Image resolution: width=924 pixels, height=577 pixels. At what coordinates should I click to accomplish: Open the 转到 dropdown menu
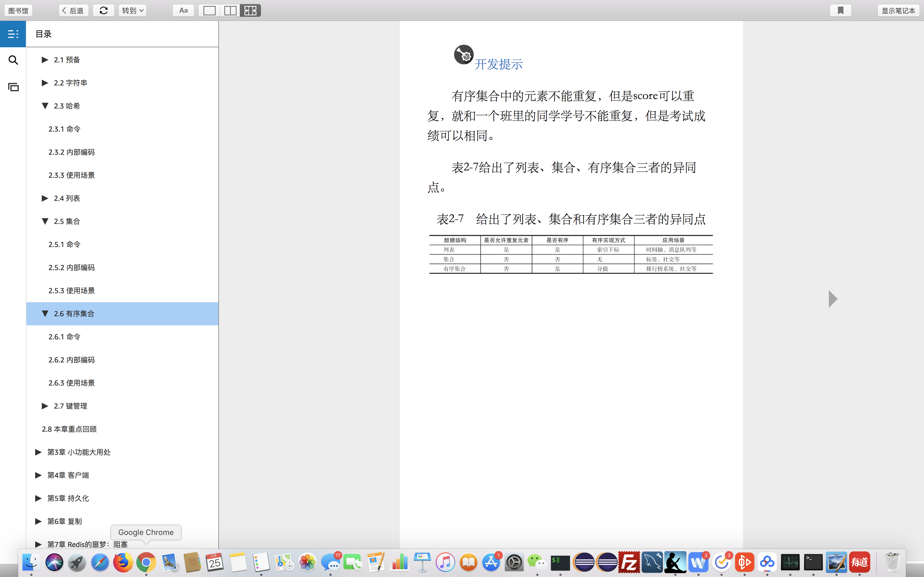click(132, 10)
